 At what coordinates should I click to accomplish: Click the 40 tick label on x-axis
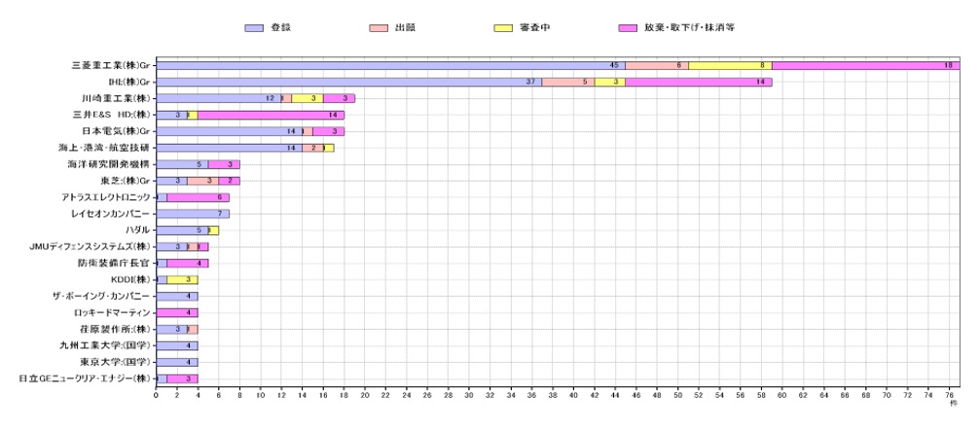coord(573,395)
